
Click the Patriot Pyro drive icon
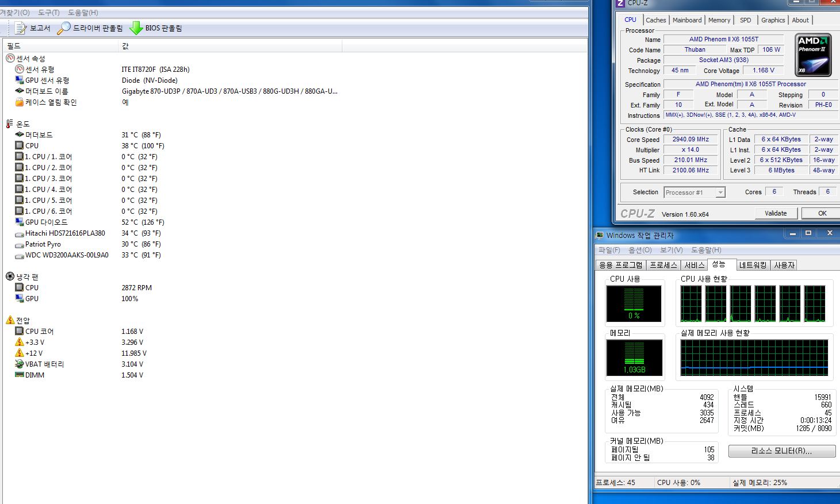tap(20, 244)
